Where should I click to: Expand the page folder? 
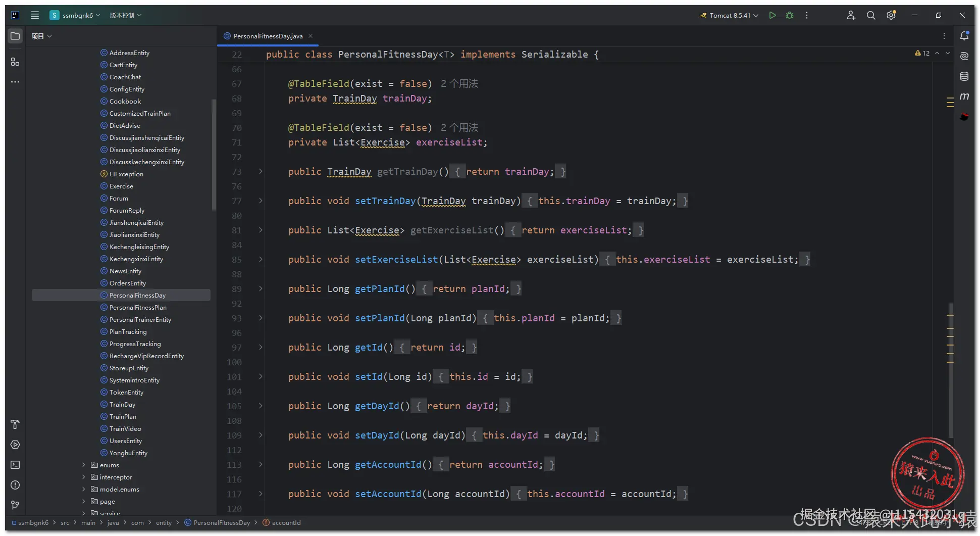tap(84, 501)
